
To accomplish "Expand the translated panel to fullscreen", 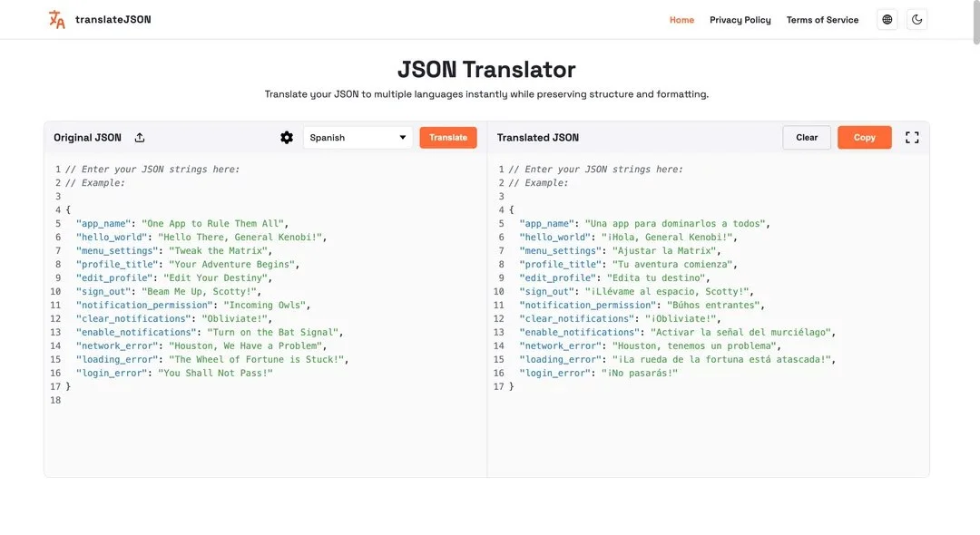I will (912, 138).
